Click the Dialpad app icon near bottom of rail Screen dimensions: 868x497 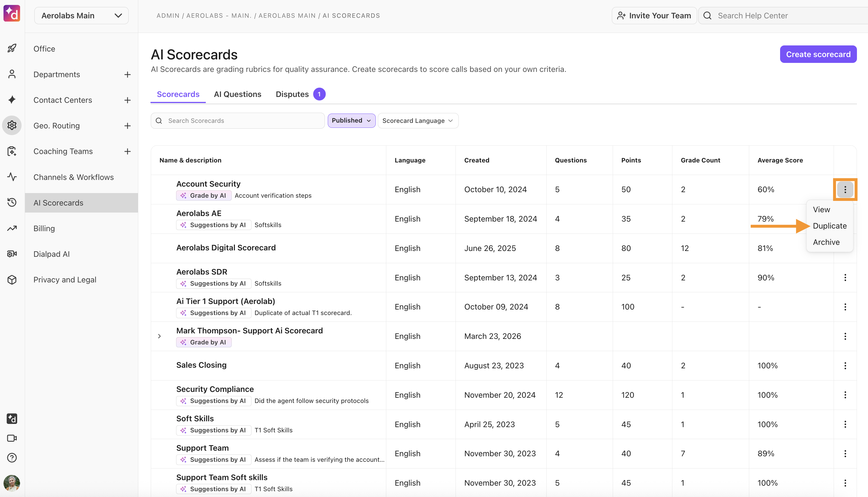[12, 418]
